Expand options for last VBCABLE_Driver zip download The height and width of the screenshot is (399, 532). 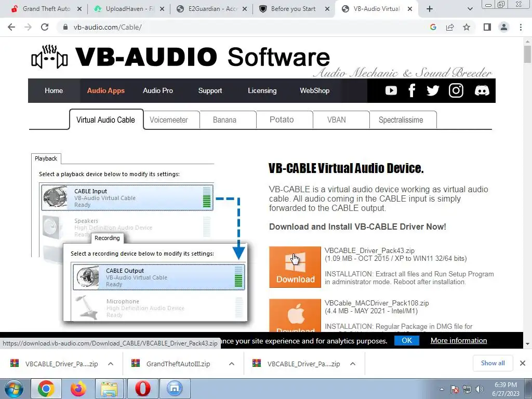353,364
